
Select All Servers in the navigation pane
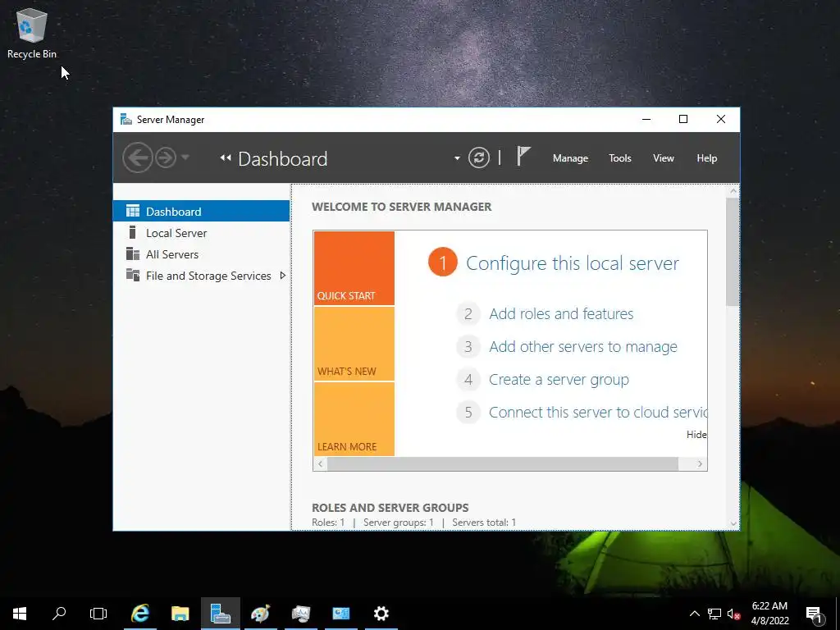202,254
